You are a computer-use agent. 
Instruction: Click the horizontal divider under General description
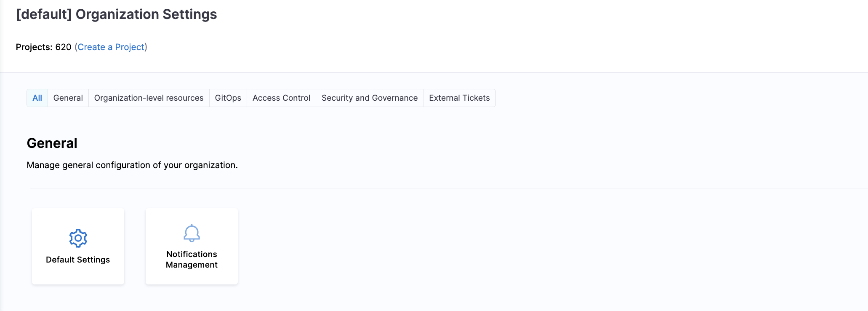pyautogui.click(x=449, y=188)
